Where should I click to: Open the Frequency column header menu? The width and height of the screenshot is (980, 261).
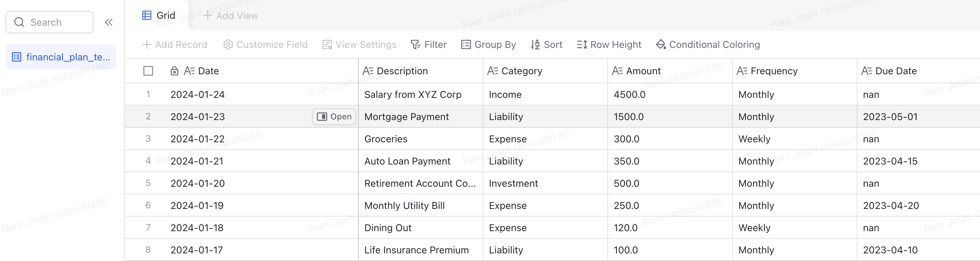click(773, 71)
